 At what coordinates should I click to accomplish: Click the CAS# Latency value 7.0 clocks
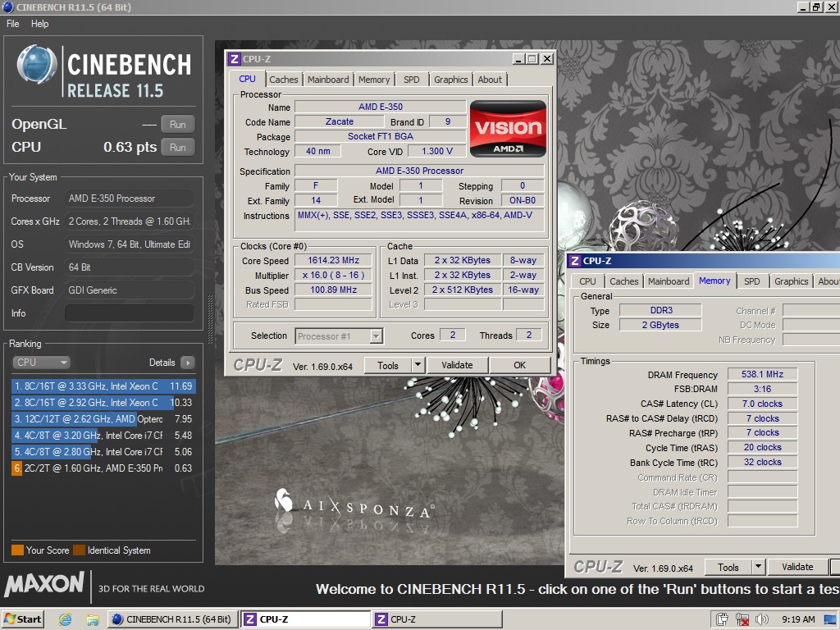coord(762,404)
